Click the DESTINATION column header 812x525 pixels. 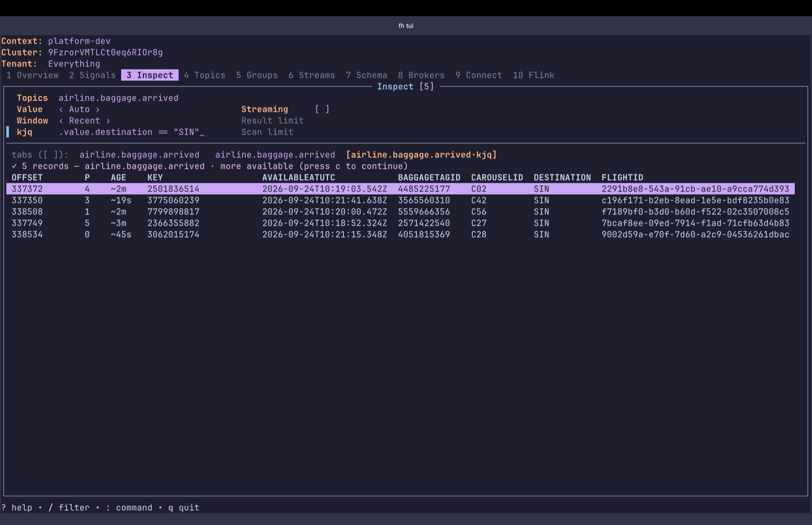pos(562,178)
